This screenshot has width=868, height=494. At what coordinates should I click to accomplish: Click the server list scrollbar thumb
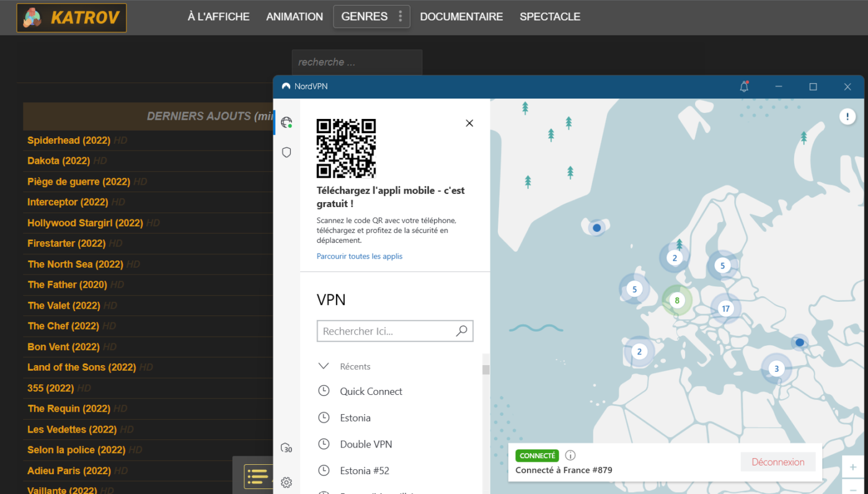point(486,370)
